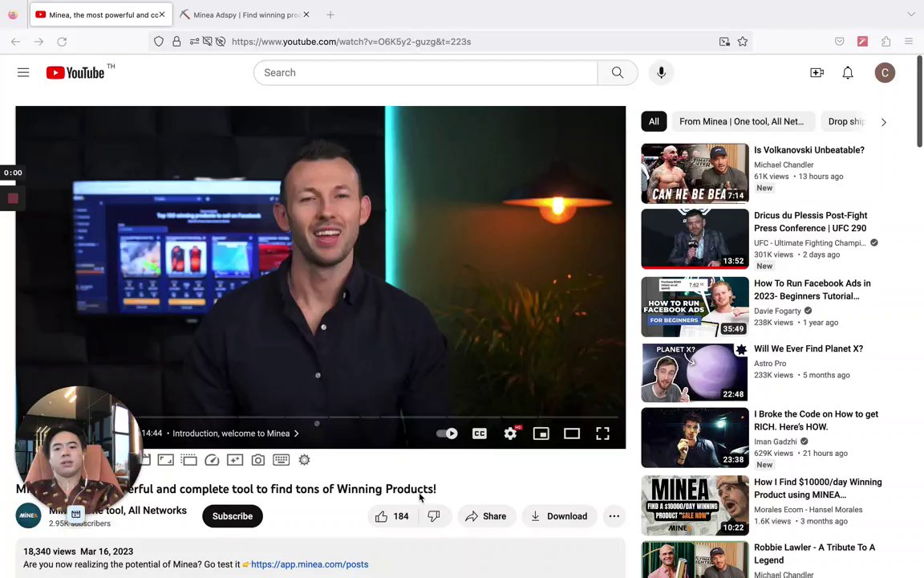
Task: Open 'Will We Ever Find Planet X?' thumbnail
Action: tap(695, 372)
